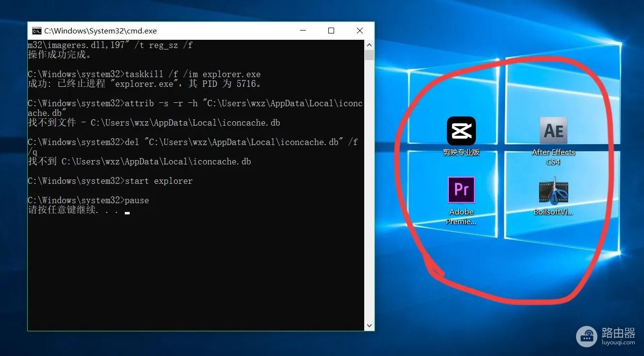Click the "start explorer" command line
Screen dimensions: 644x356
(x=158, y=181)
